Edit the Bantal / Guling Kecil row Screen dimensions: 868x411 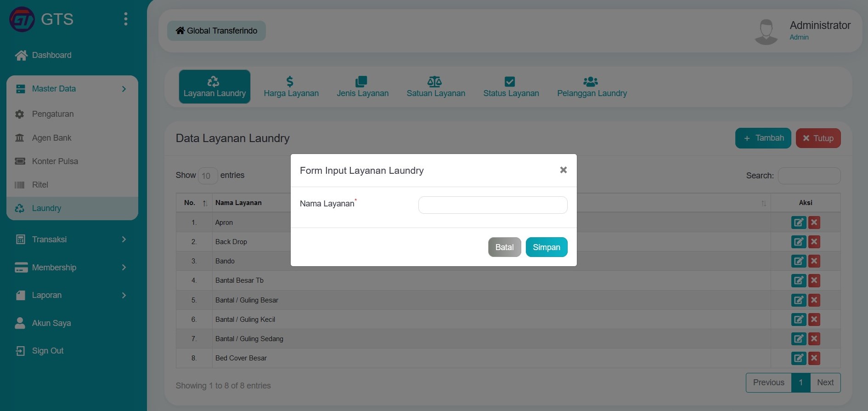tap(799, 320)
